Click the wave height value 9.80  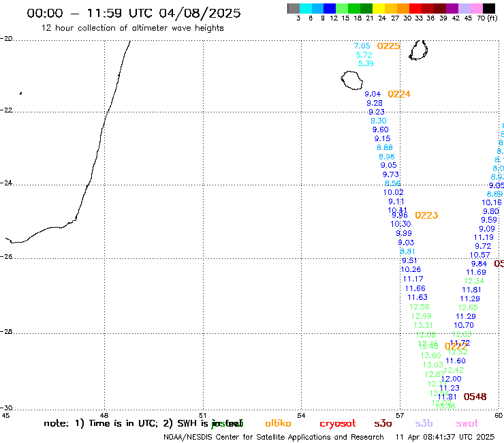[491, 211]
